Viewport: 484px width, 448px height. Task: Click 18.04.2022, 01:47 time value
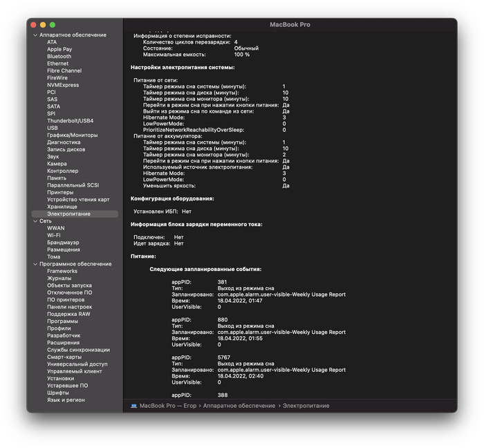point(240,301)
